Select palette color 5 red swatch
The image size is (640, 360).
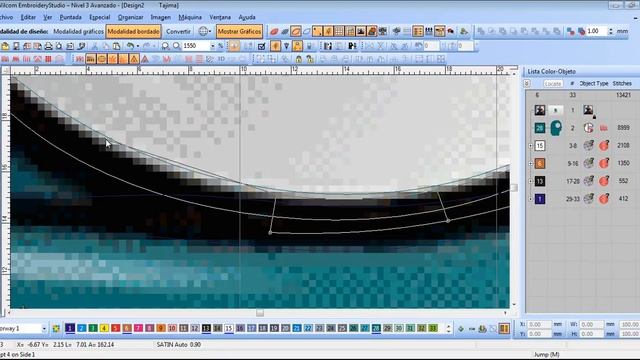[116, 328]
